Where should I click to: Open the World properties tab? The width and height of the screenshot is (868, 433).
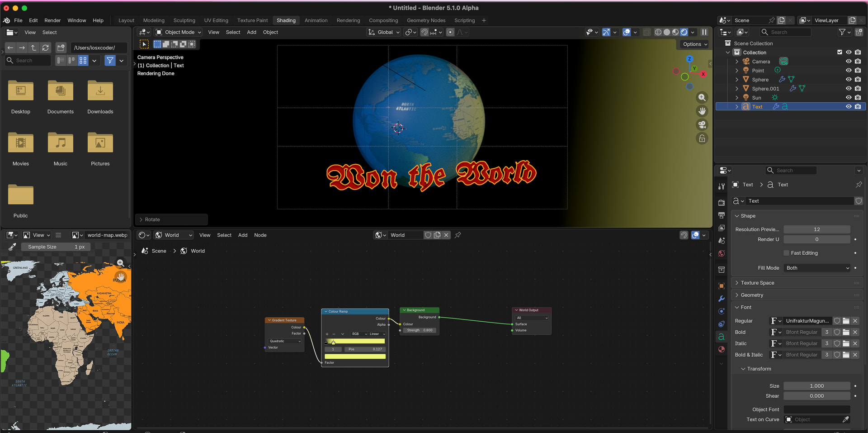pos(722,253)
